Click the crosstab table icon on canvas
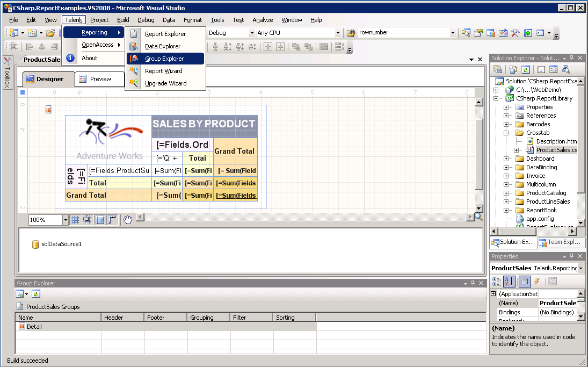The image size is (588, 367). click(x=48, y=110)
